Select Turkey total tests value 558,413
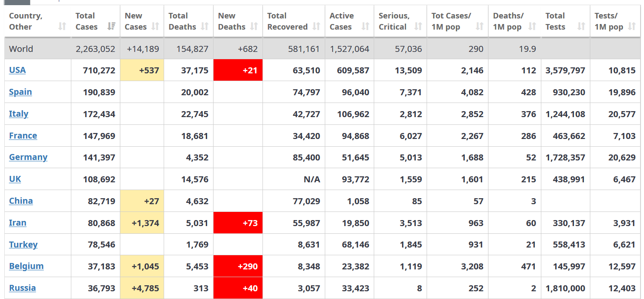Viewport: 644px width, 299px height. pyautogui.click(x=569, y=245)
